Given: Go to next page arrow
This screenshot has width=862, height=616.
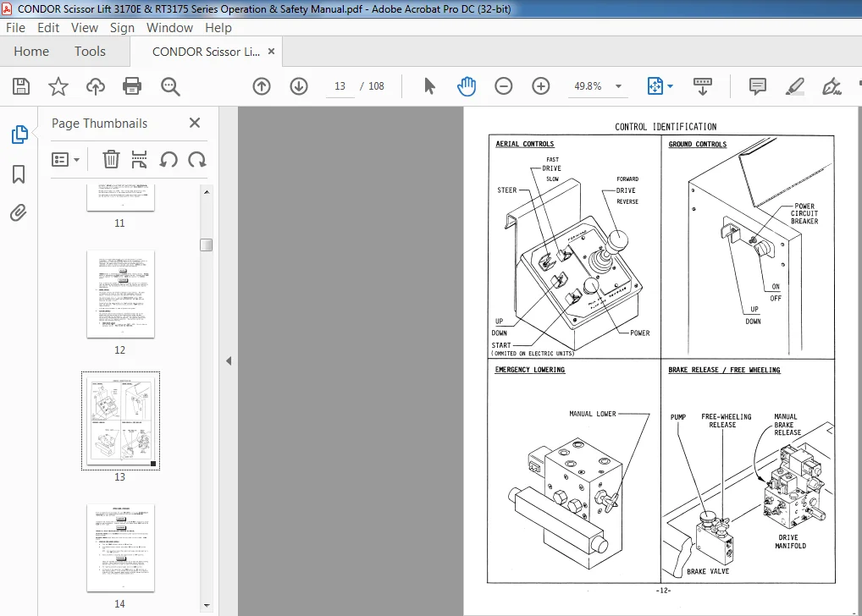Looking at the screenshot, I should point(299,86).
